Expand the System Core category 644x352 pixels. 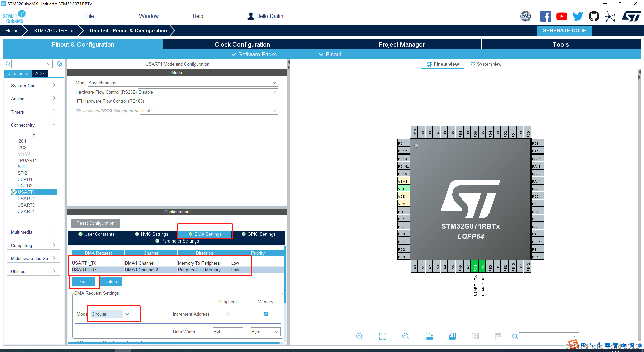point(33,86)
